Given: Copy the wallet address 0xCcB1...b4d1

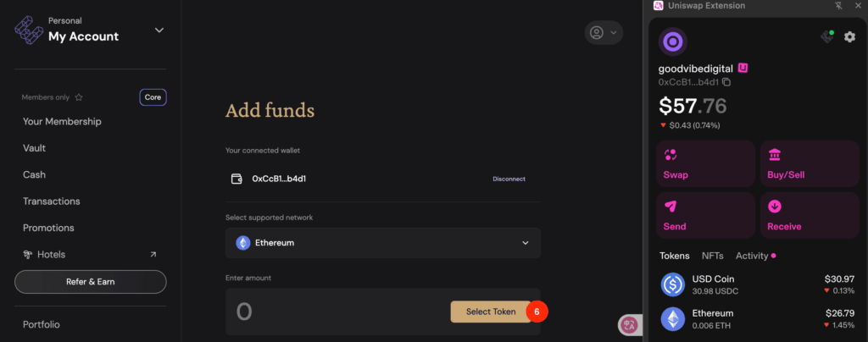Looking at the screenshot, I should click(x=726, y=82).
